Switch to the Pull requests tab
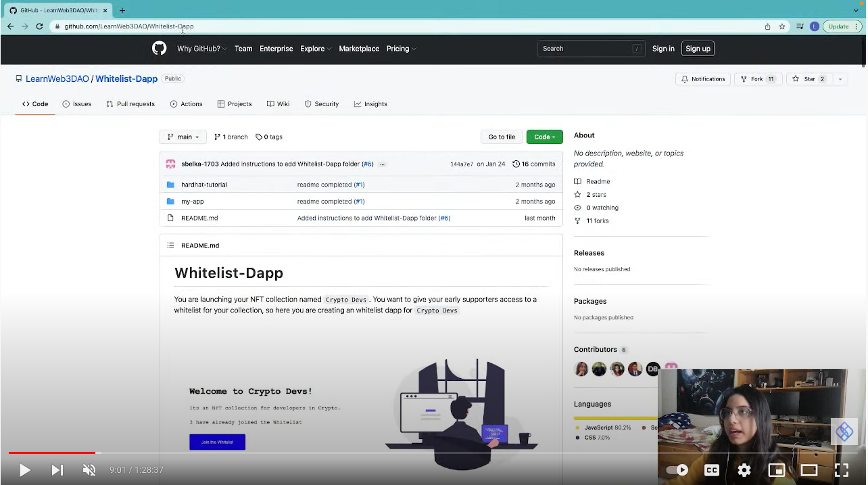Image resolution: width=868 pixels, height=485 pixels. click(x=130, y=103)
